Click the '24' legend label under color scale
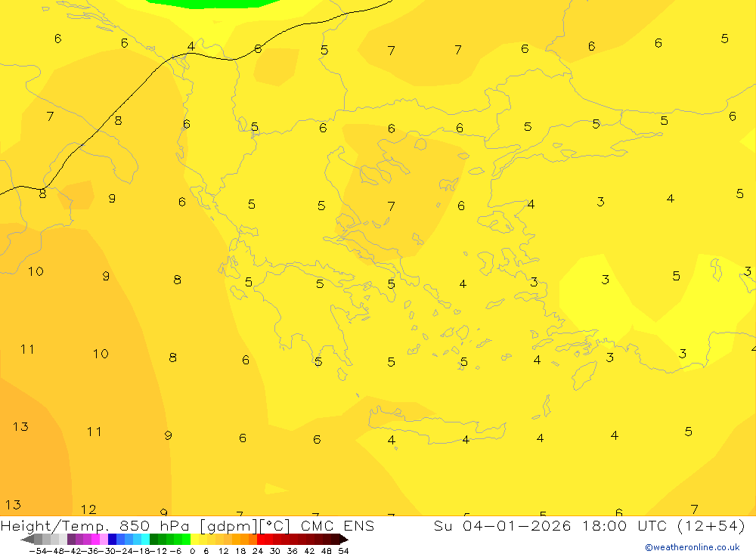Image resolution: width=756 pixels, height=554 pixels. coord(258,551)
